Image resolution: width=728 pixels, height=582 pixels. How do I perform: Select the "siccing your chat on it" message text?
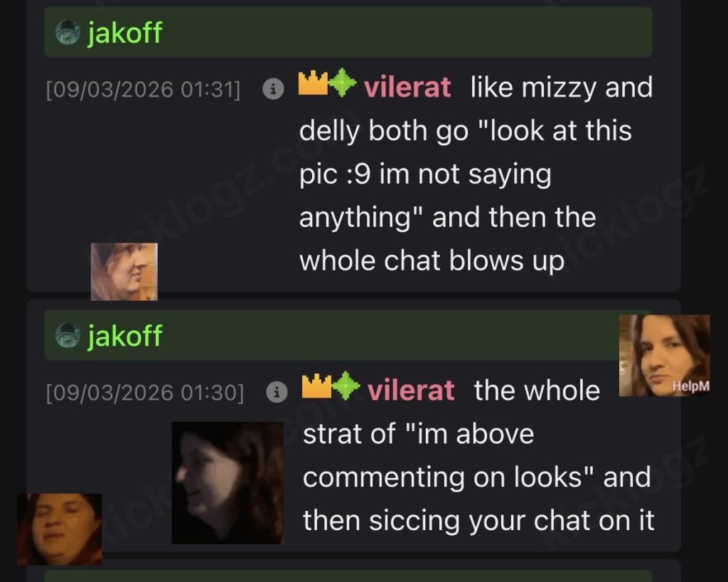[511, 521]
